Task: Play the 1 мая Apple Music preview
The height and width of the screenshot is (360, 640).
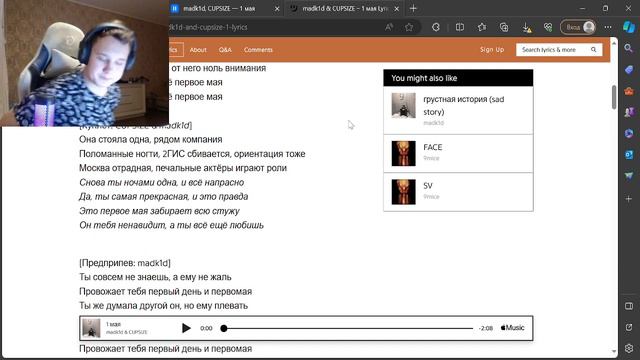Action: (x=186, y=328)
